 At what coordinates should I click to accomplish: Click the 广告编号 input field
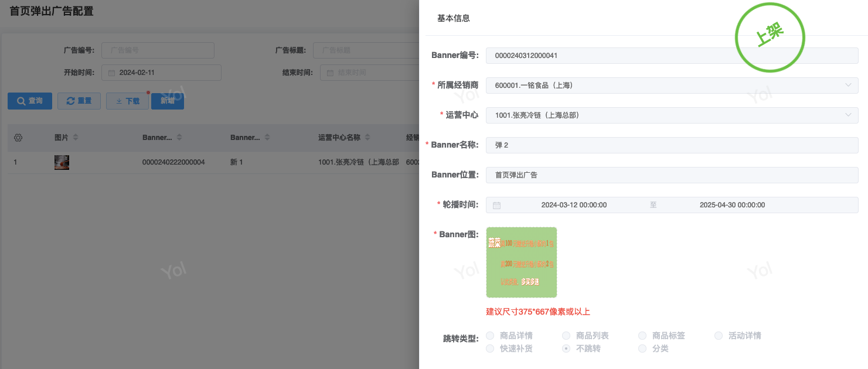click(x=158, y=50)
